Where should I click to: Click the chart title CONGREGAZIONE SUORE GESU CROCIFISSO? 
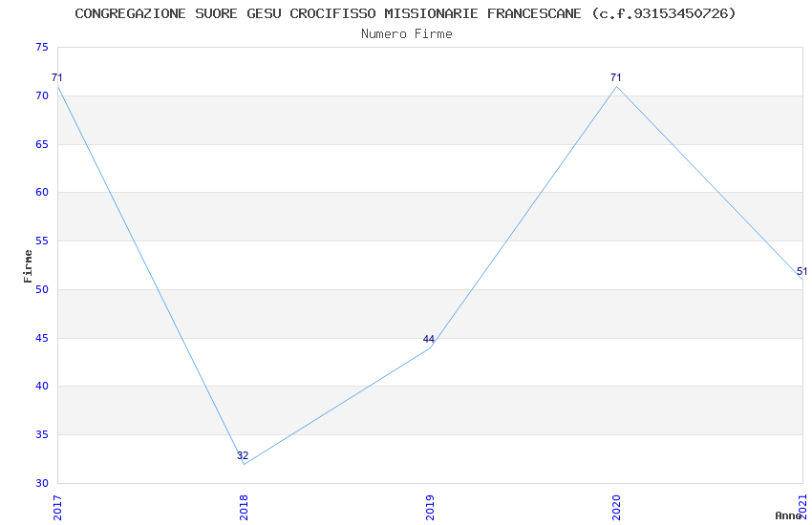click(405, 13)
